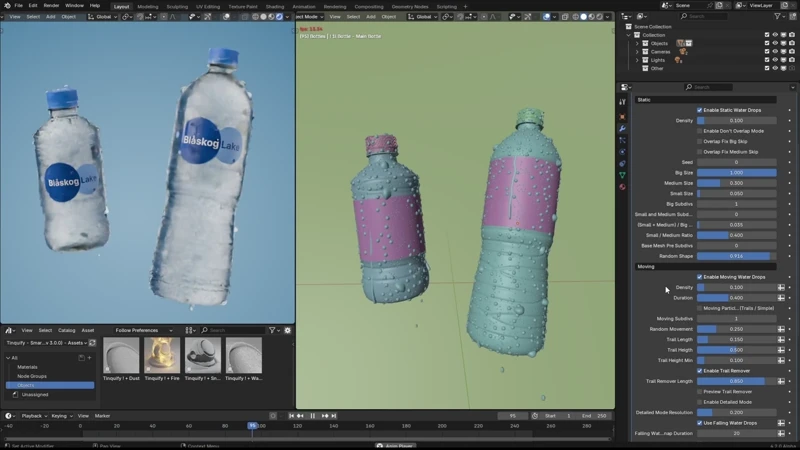Enable the Preview Trail Remover checkbox
Viewport: 800px width, 450px height.
click(x=699, y=392)
